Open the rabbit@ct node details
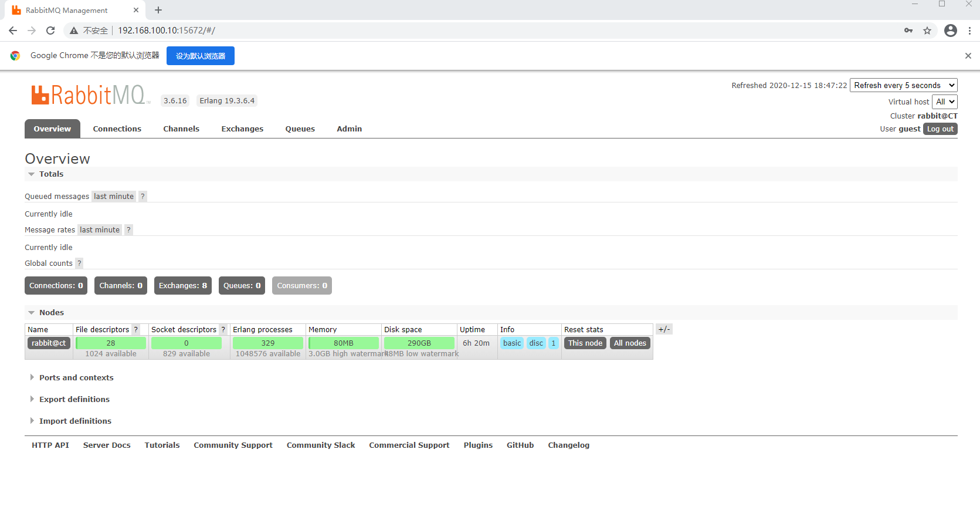This screenshot has height=510, width=980. coord(49,343)
